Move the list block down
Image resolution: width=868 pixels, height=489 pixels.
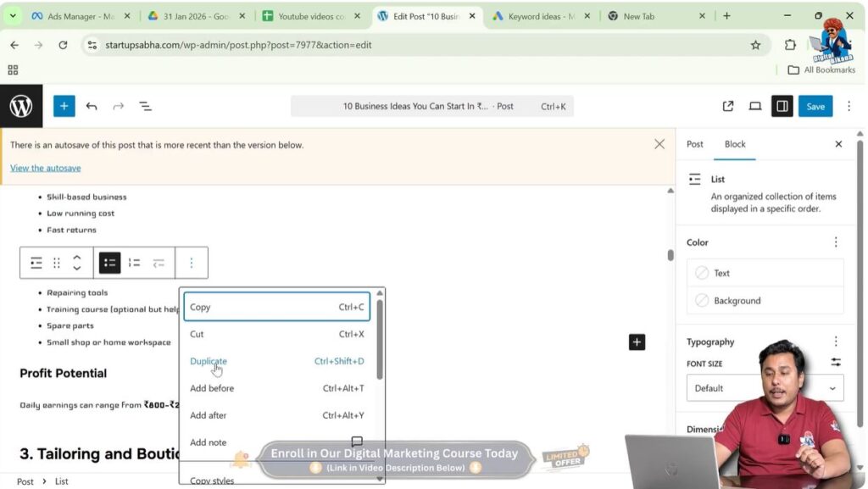[77, 269]
